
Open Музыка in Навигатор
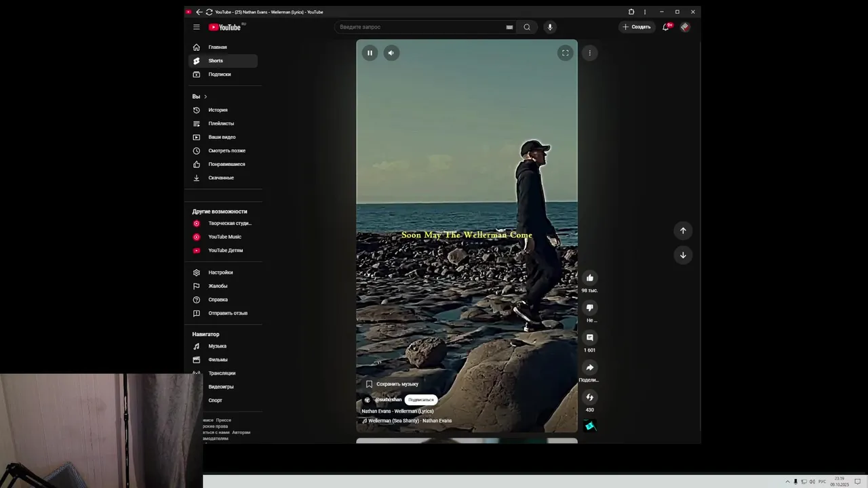[x=223, y=346]
